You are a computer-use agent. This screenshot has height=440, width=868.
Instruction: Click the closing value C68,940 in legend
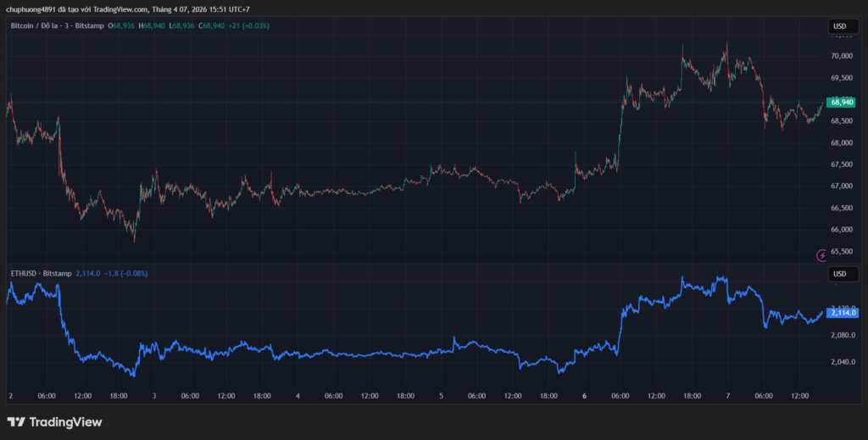[207, 26]
